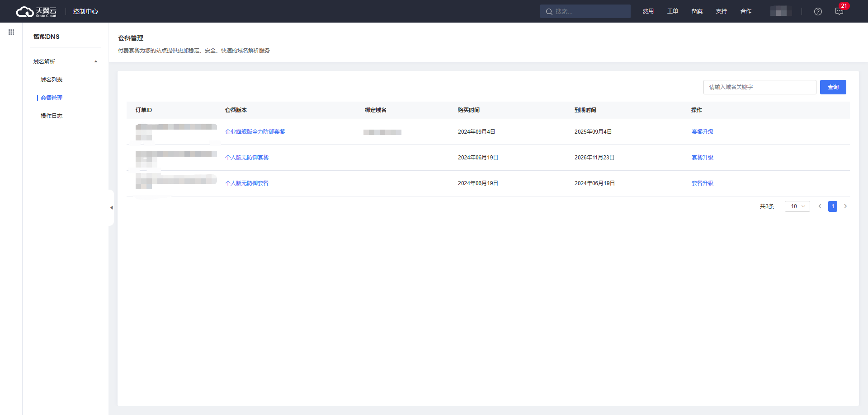Collapse the sidebar with arrow handle
This screenshot has height=415, width=868.
coord(111,208)
